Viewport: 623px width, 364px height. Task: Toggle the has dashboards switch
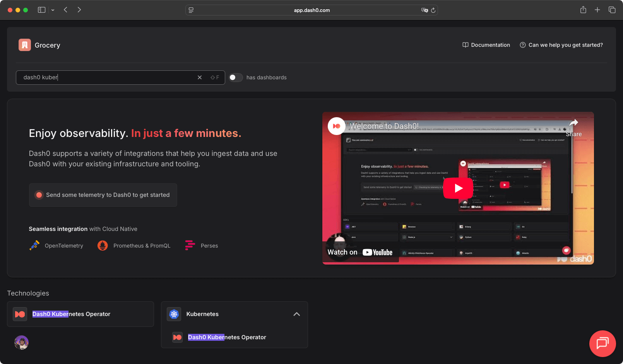[236, 77]
